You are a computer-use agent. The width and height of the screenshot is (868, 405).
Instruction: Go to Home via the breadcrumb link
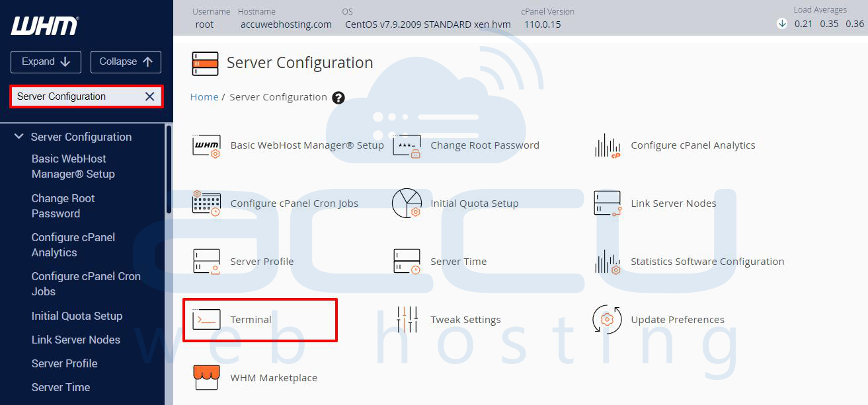pyautogui.click(x=204, y=97)
